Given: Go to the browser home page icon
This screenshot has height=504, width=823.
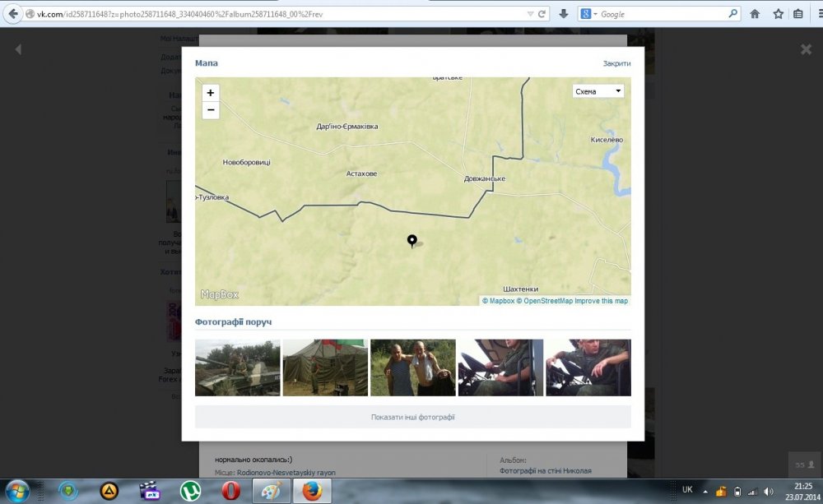Looking at the screenshot, I should pos(755,14).
